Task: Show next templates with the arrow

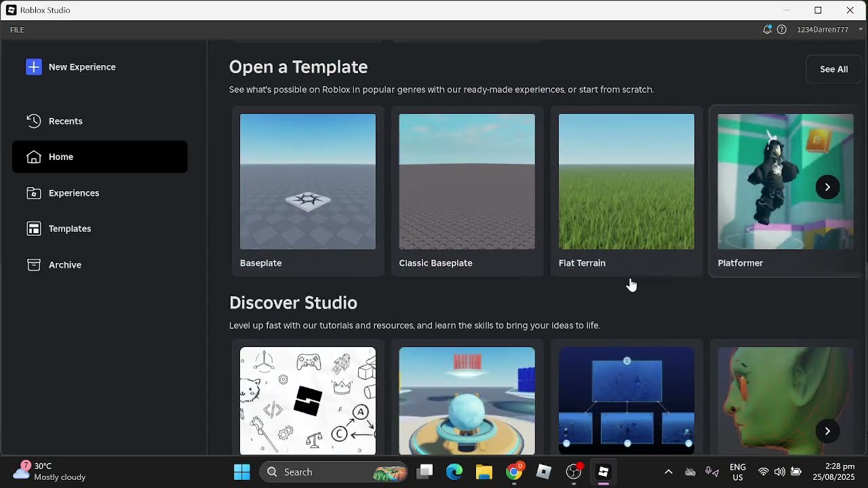Action: (x=827, y=187)
